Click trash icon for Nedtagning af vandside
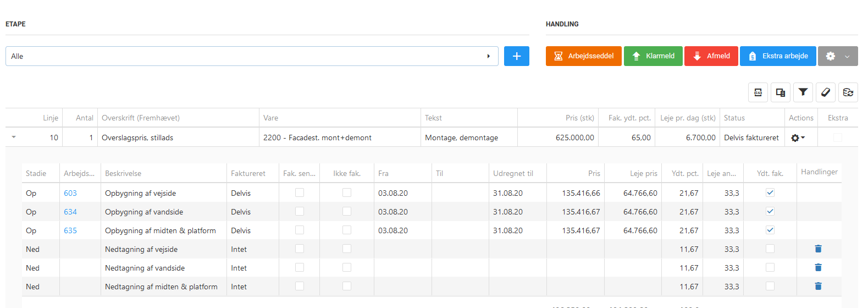 818,268
